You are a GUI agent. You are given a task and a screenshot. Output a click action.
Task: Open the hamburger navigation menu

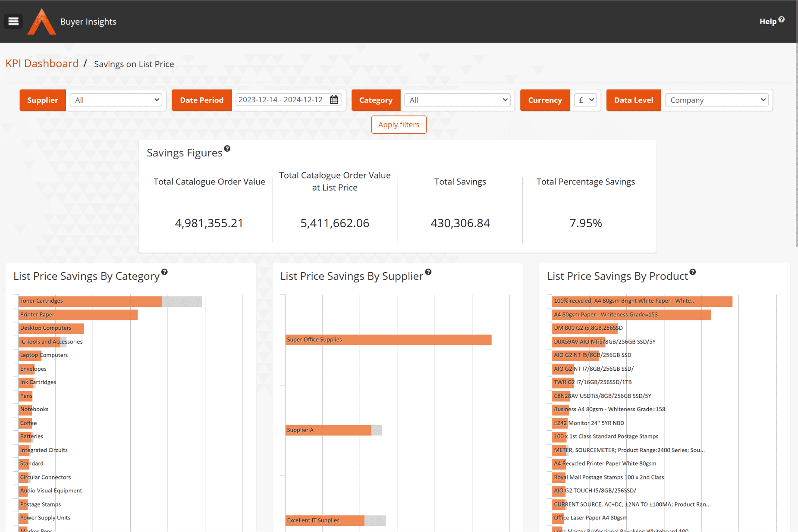coord(13,21)
